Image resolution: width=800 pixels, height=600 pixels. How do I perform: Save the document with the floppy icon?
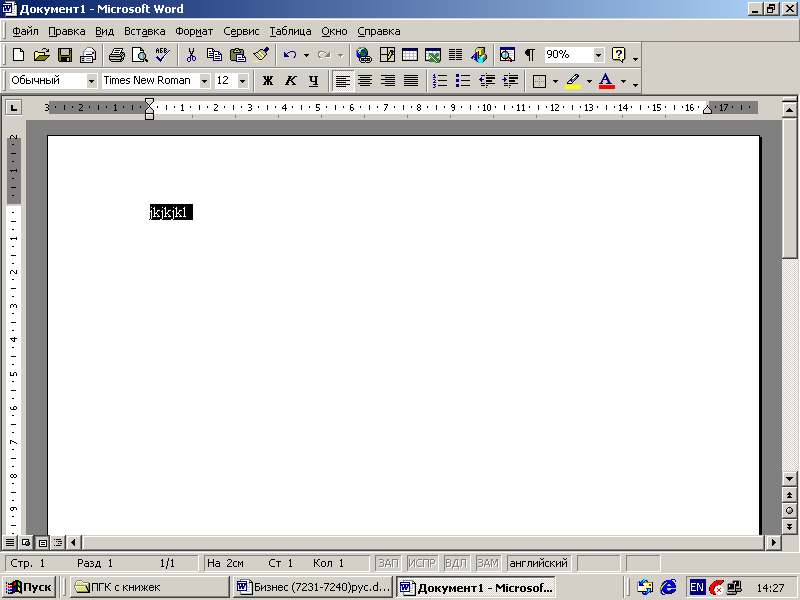pyautogui.click(x=65, y=55)
